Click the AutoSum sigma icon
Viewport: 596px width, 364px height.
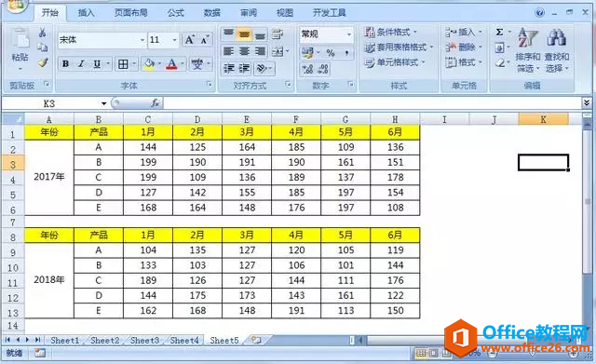click(x=499, y=33)
